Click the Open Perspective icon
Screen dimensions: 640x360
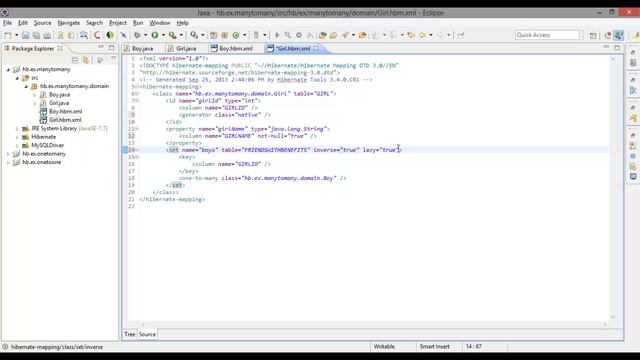click(593, 36)
